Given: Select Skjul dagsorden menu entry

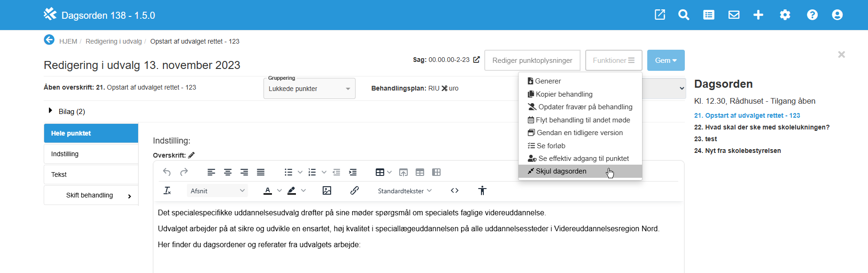Looking at the screenshot, I should pyautogui.click(x=561, y=171).
